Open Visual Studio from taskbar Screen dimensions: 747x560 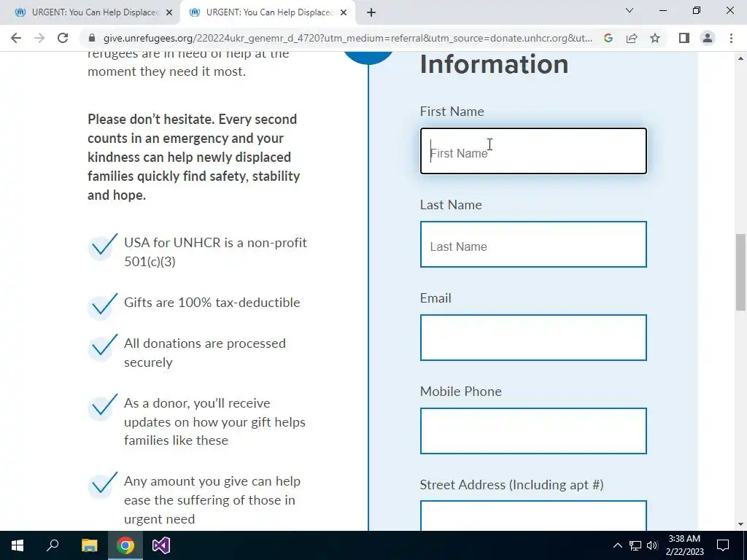pyautogui.click(x=161, y=545)
